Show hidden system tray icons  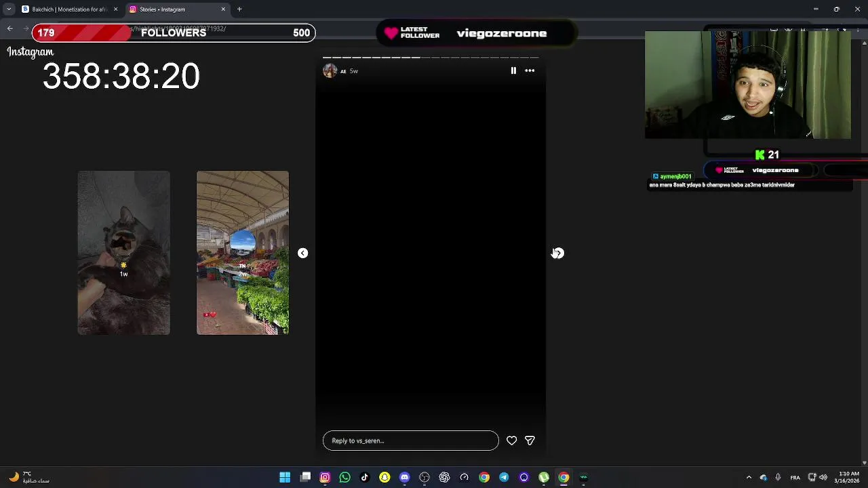(749, 477)
